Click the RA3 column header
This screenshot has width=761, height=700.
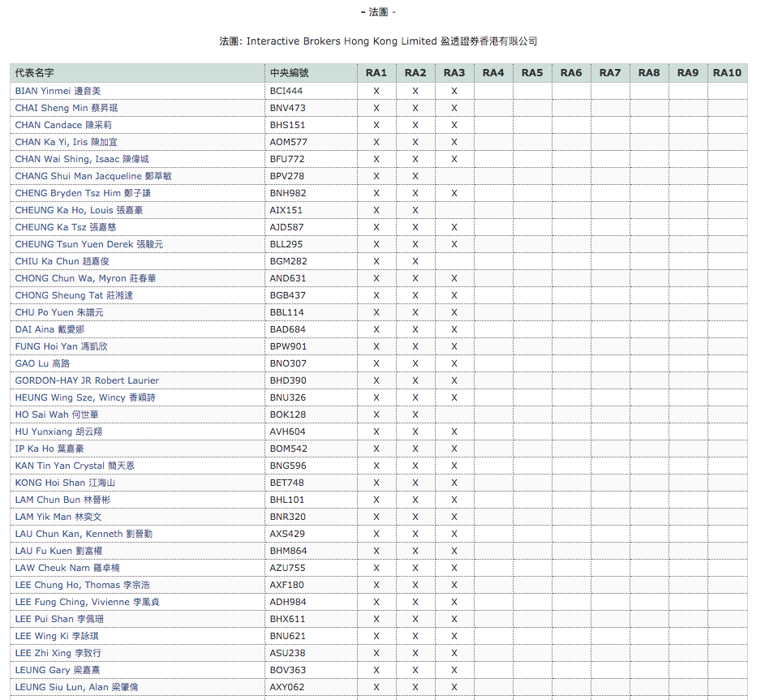click(x=454, y=73)
